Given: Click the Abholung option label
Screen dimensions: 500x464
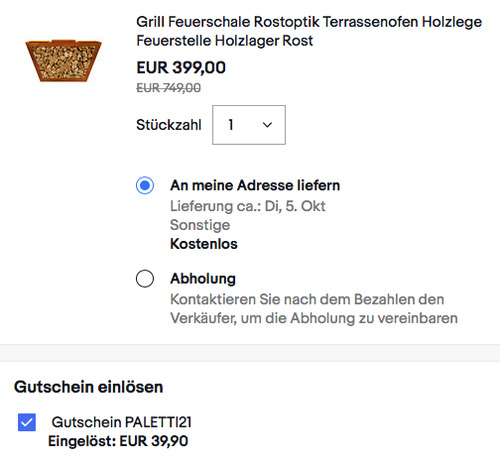Looking at the screenshot, I should click(x=203, y=279).
